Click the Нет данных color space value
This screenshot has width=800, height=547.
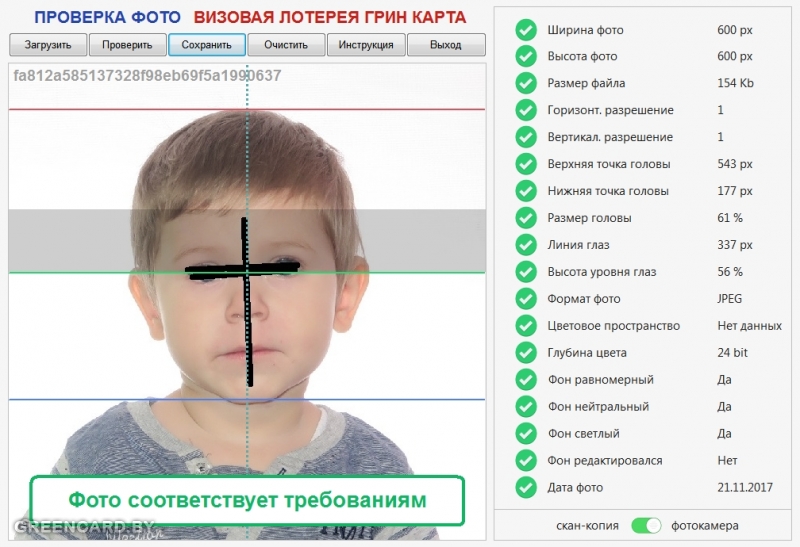(749, 326)
